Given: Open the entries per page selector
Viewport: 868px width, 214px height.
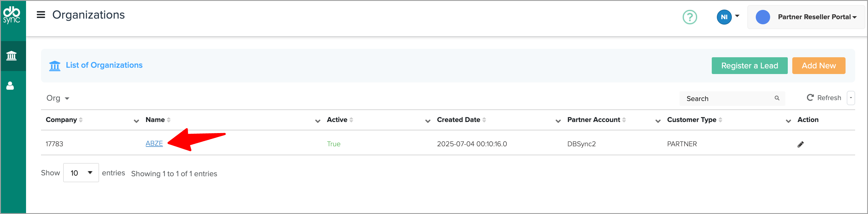Looking at the screenshot, I should click(81, 173).
